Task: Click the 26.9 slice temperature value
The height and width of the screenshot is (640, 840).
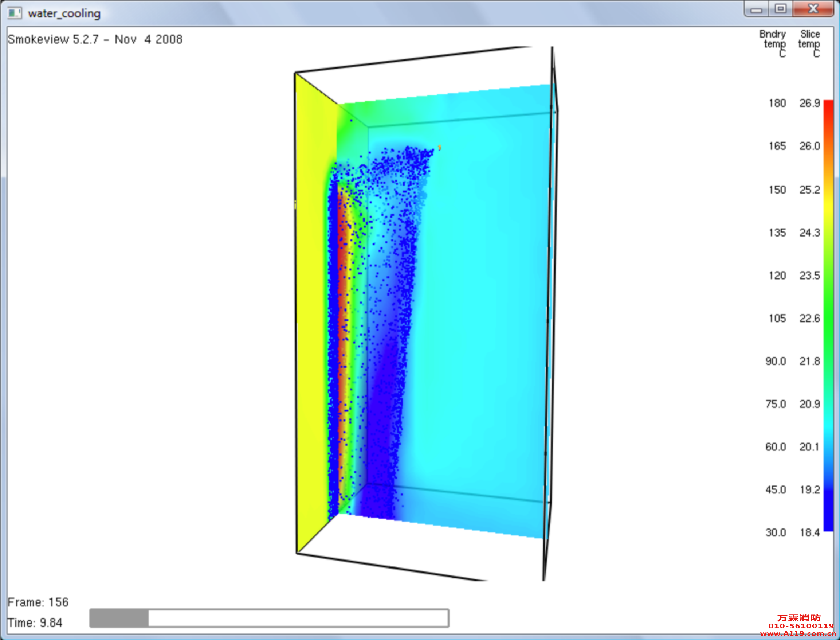Action: click(x=809, y=103)
